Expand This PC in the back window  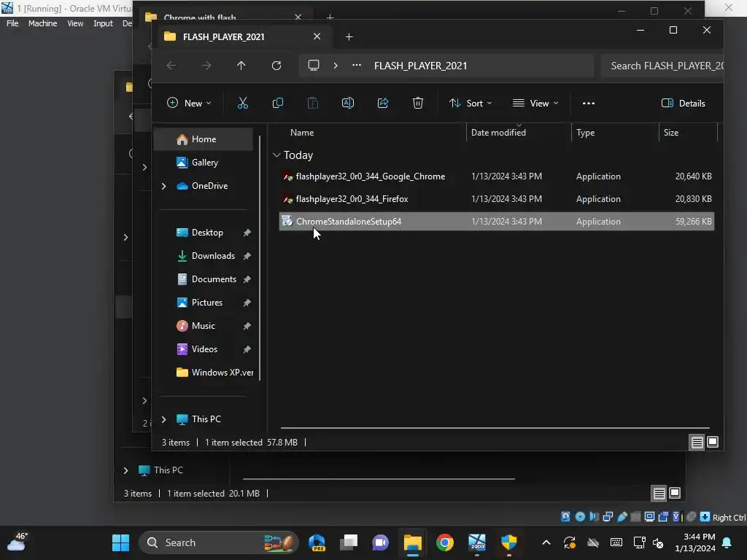point(125,470)
